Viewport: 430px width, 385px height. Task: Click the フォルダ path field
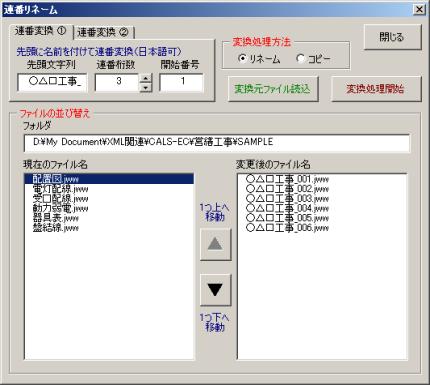pyautogui.click(x=217, y=143)
